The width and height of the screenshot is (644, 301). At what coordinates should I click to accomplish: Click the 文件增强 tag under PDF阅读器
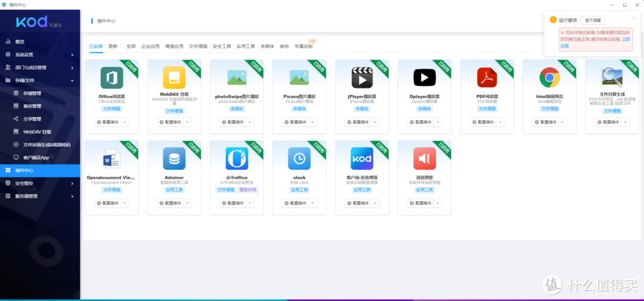pyautogui.click(x=487, y=109)
